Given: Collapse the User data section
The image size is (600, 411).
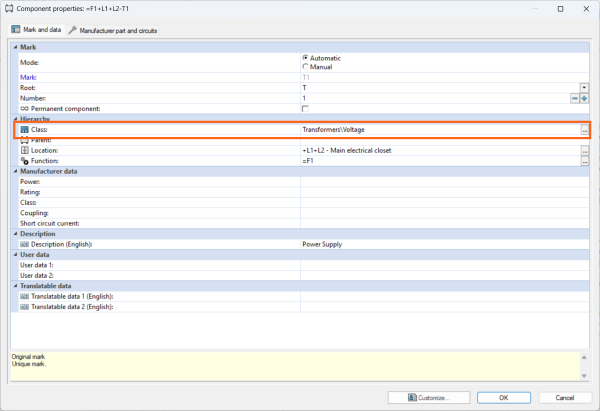Looking at the screenshot, I should click(x=16, y=254).
